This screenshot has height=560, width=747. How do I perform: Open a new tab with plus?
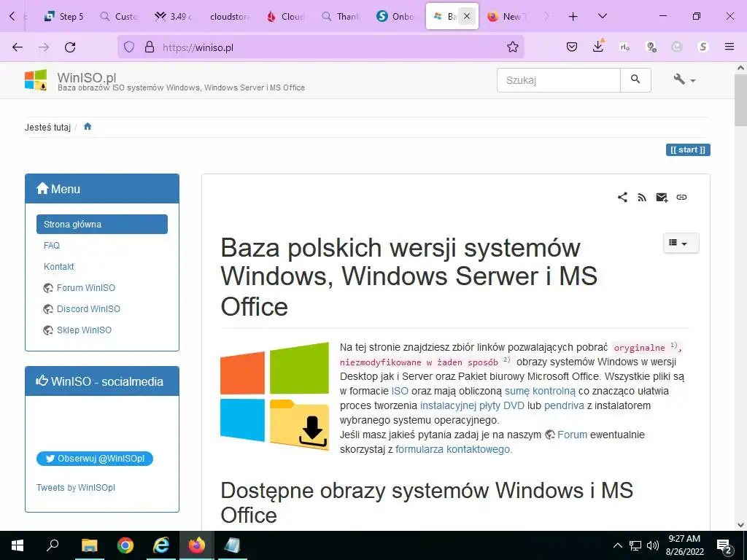click(573, 16)
